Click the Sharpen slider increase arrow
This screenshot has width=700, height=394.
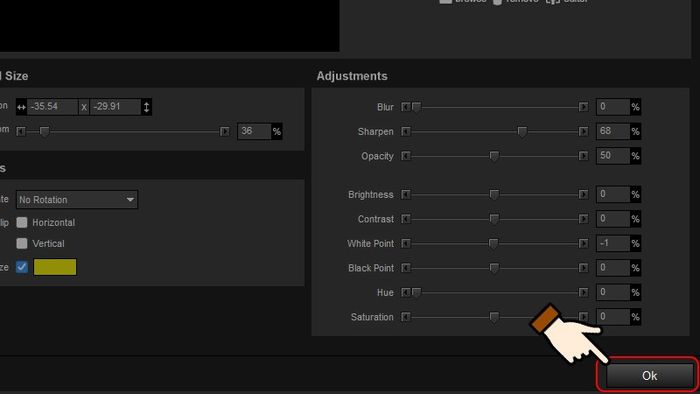coord(583,132)
